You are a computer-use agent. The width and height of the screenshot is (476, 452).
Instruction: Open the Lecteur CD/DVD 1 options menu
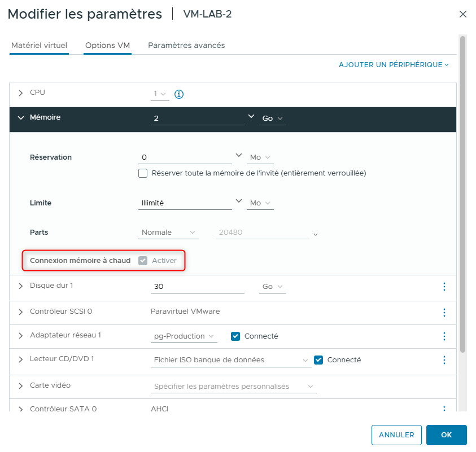pos(444,360)
